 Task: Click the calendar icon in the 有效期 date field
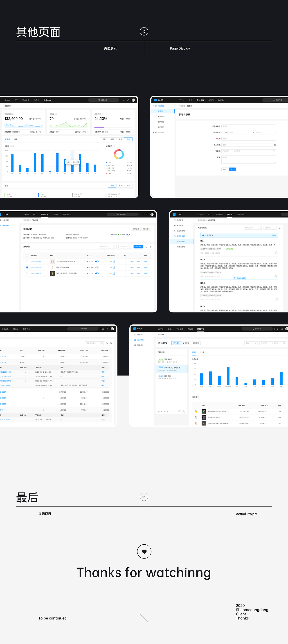tap(273, 151)
